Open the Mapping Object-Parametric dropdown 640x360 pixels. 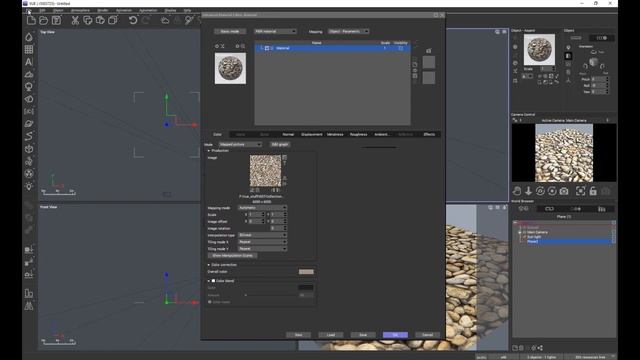[x=349, y=31]
